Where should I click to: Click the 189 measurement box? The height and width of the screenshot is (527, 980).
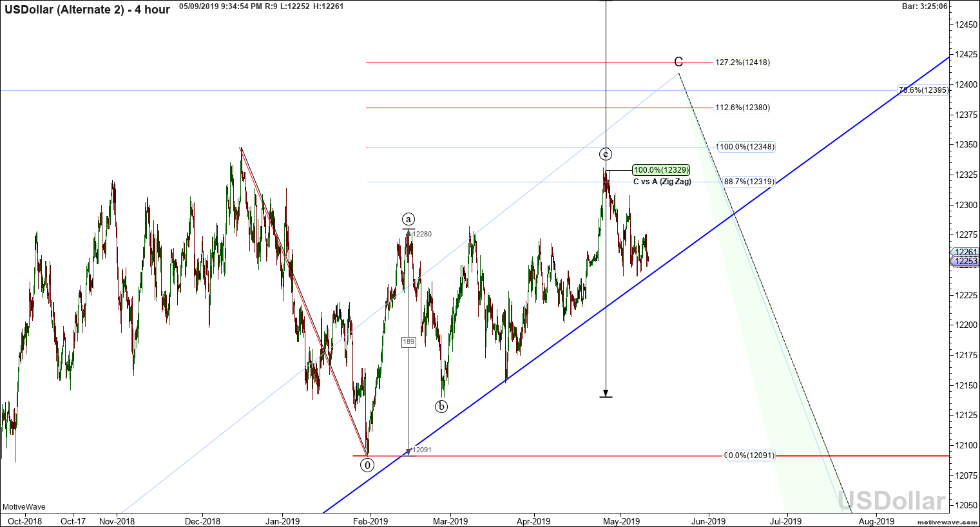click(408, 342)
